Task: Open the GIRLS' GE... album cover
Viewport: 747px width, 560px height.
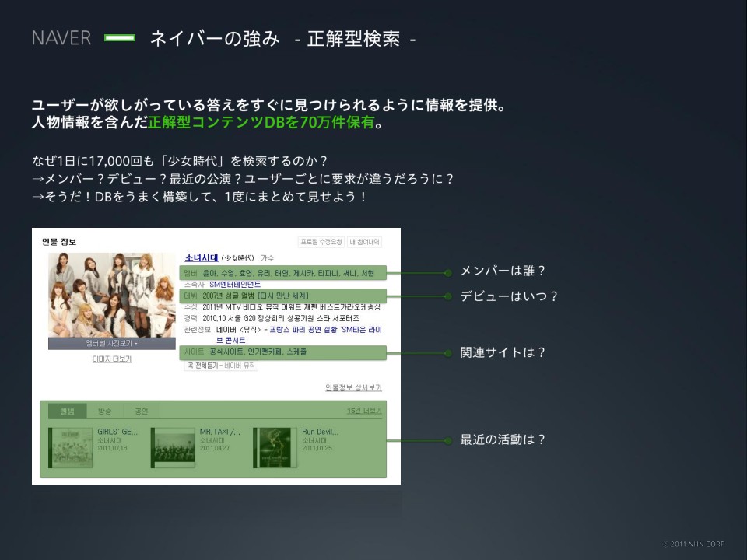Action: click(x=71, y=448)
